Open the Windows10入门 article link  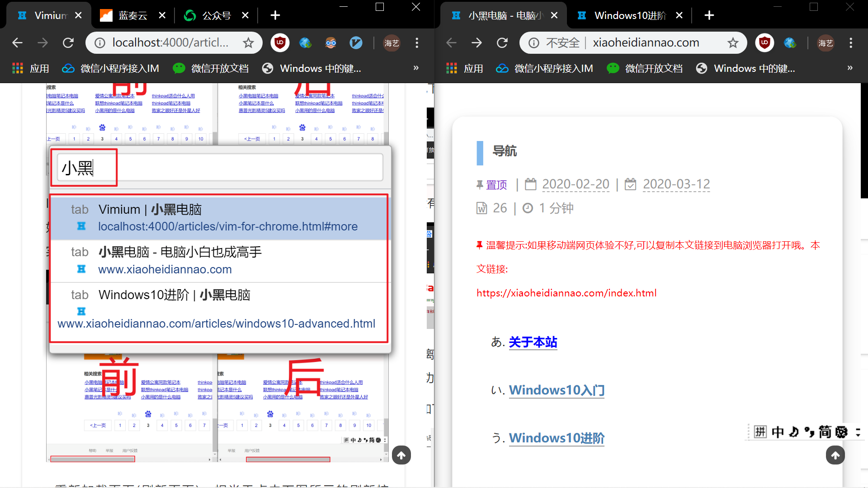click(x=557, y=390)
